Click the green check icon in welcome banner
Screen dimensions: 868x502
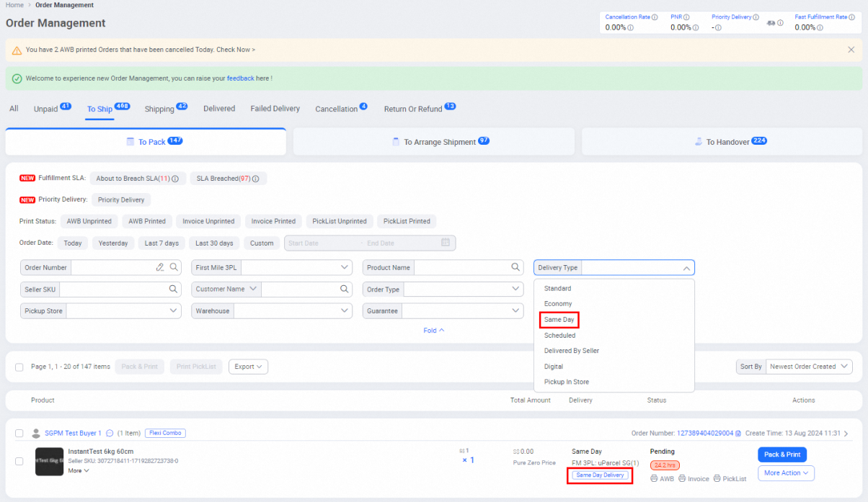click(x=17, y=79)
